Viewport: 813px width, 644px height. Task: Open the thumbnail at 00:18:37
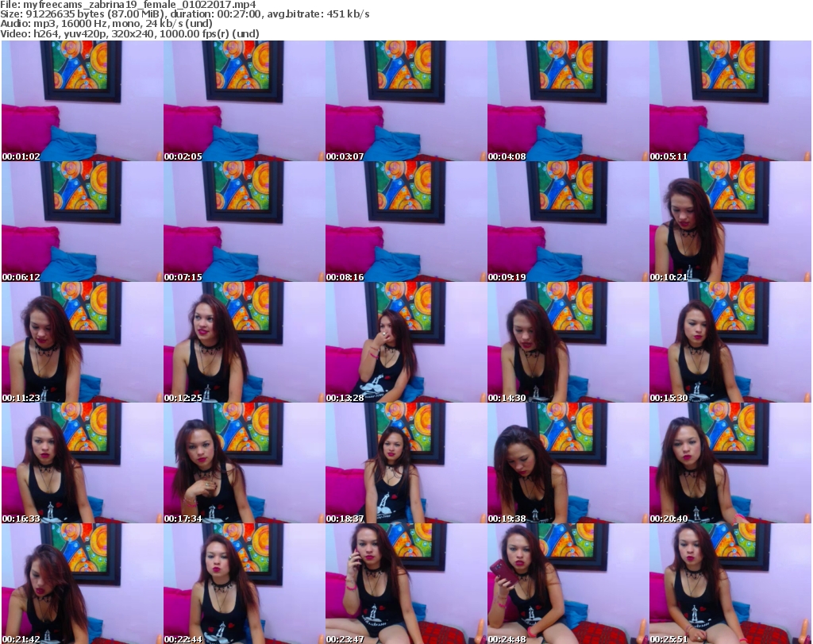406,464
